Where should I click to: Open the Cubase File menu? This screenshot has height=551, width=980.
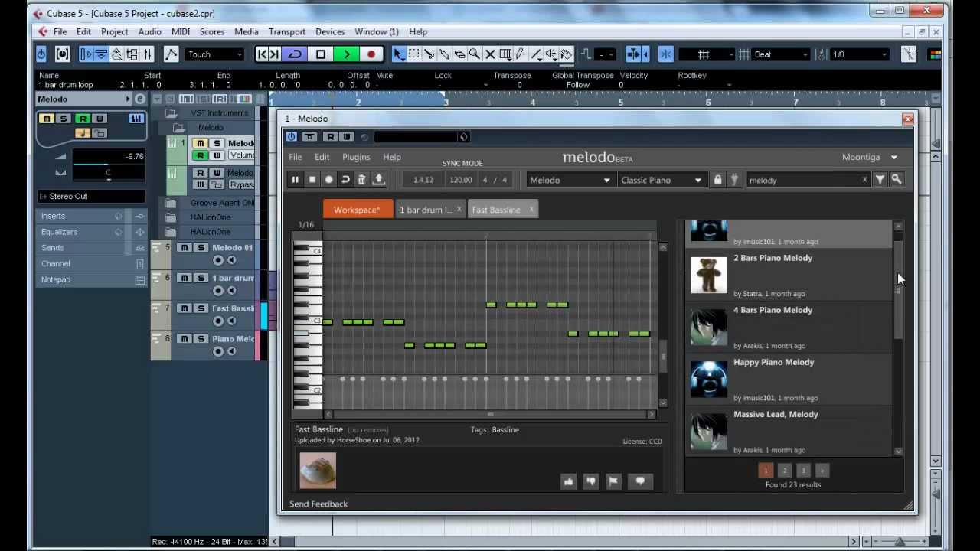click(60, 31)
